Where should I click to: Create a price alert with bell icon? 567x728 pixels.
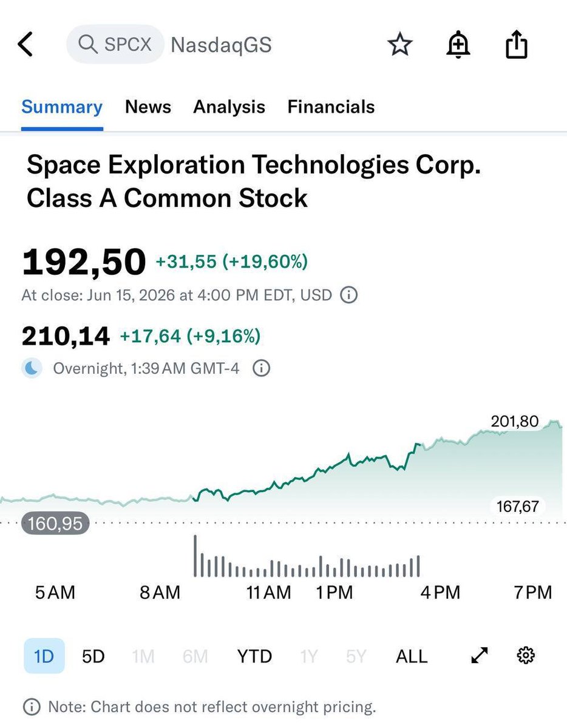(x=458, y=45)
